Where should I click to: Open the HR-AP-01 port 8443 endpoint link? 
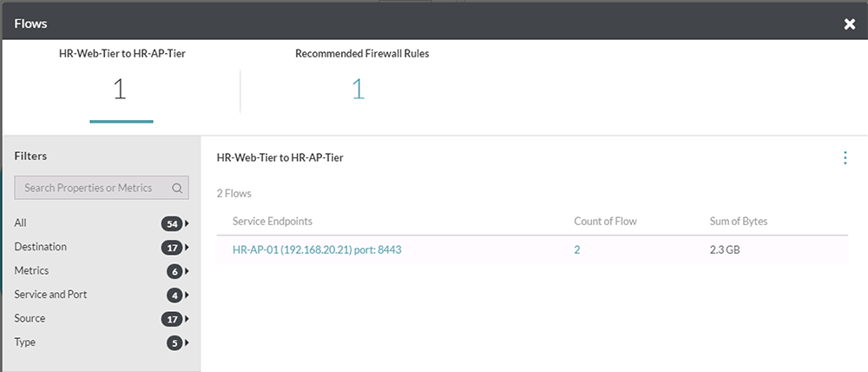pyautogui.click(x=317, y=250)
